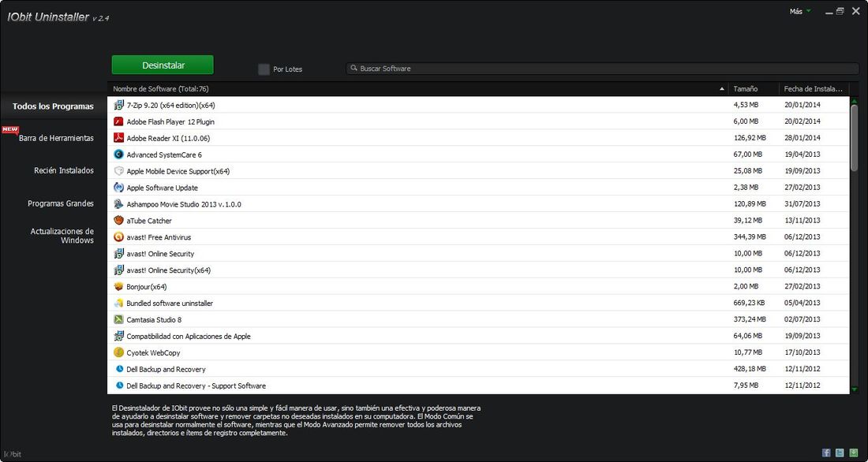868x462 pixels.
Task: Click the 17/10/2013 install date
Action: pyautogui.click(x=803, y=352)
